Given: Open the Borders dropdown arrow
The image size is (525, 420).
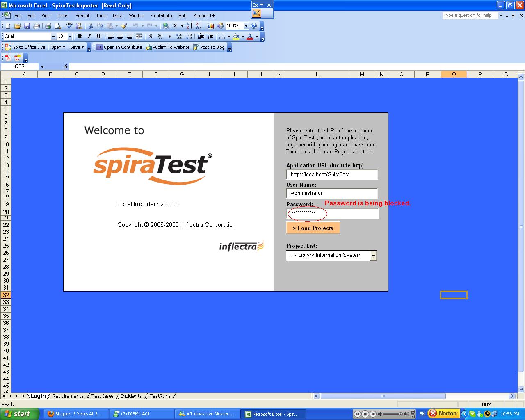Looking at the screenshot, I should point(228,37).
